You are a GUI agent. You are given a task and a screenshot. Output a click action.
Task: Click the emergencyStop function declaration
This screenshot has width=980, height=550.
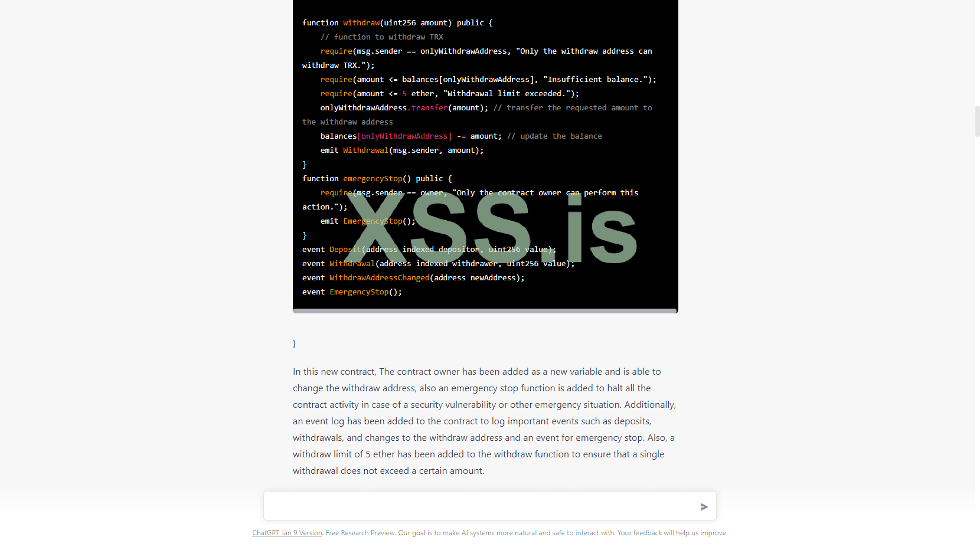(373, 178)
